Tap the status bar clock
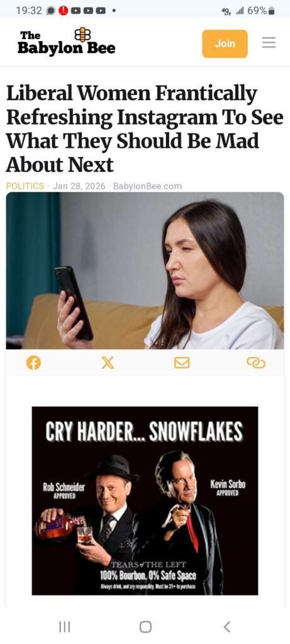 tap(28, 11)
